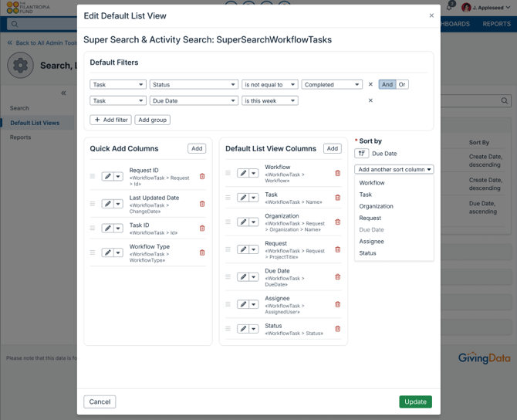Screen dimensions: 517x420
Task: Edit the Request ID column with pencil
Action: click(x=108, y=177)
